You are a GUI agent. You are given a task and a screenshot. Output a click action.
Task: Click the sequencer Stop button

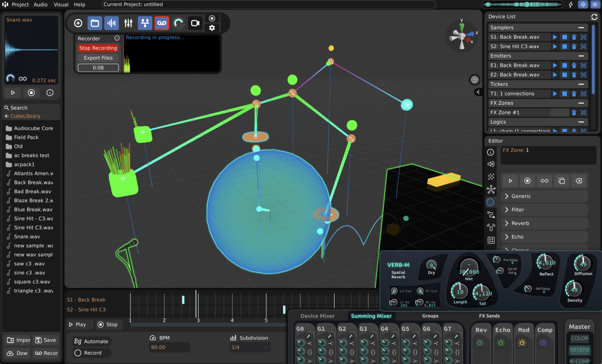coord(108,324)
